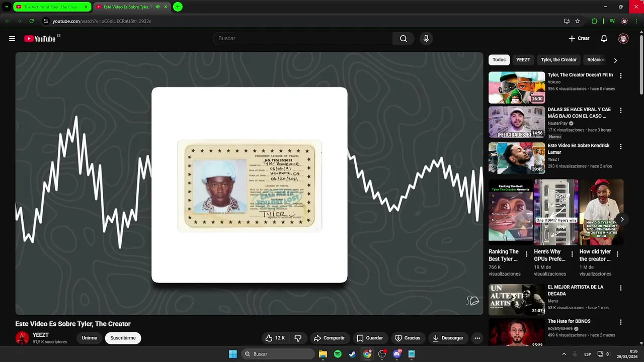
Task: Open options for EL MEJOR ARTISTA video
Action: pyautogui.click(x=620, y=289)
